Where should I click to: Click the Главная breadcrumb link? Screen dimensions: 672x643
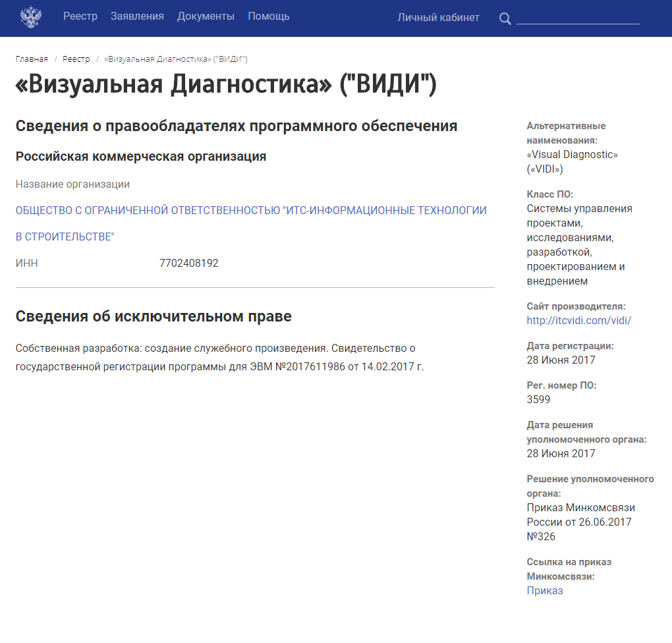32,59
